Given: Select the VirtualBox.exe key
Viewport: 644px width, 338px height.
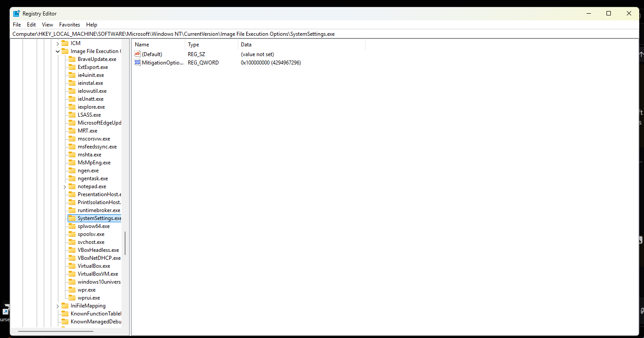Looking at the screenshot, I should 94,266.
